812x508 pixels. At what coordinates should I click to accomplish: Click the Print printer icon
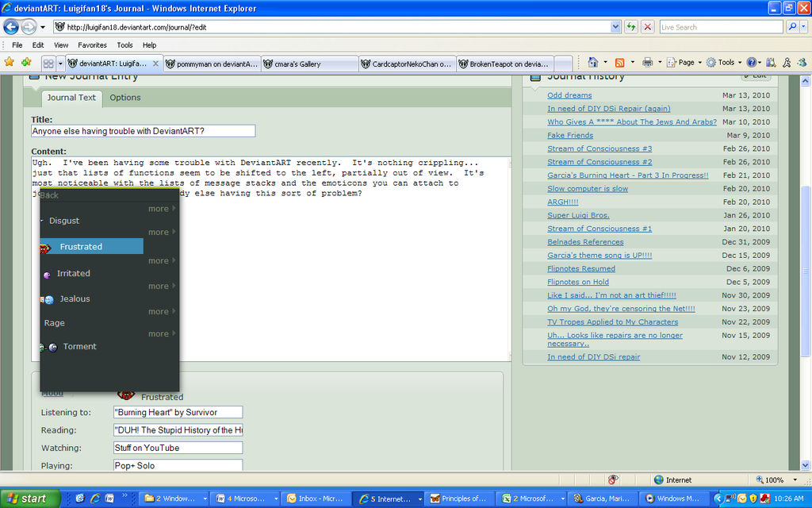click(647, 63)
